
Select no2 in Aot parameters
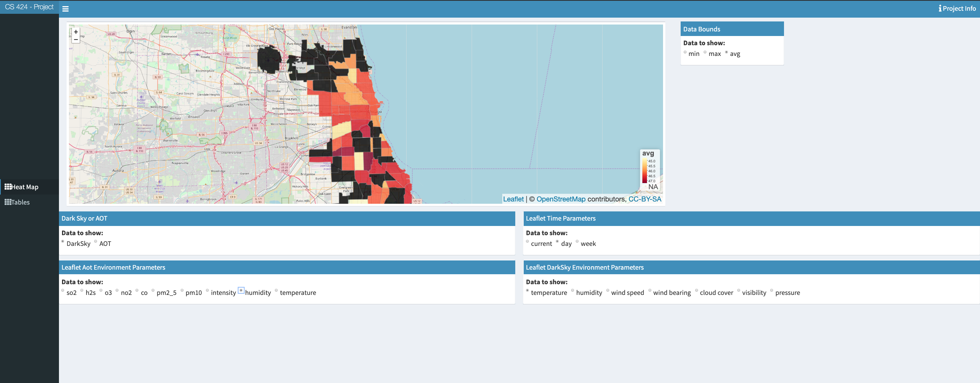click(x=117, y=291)
